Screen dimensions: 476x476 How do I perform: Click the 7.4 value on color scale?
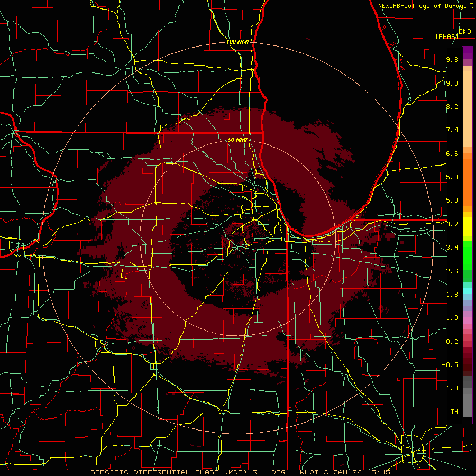[452, 130]
